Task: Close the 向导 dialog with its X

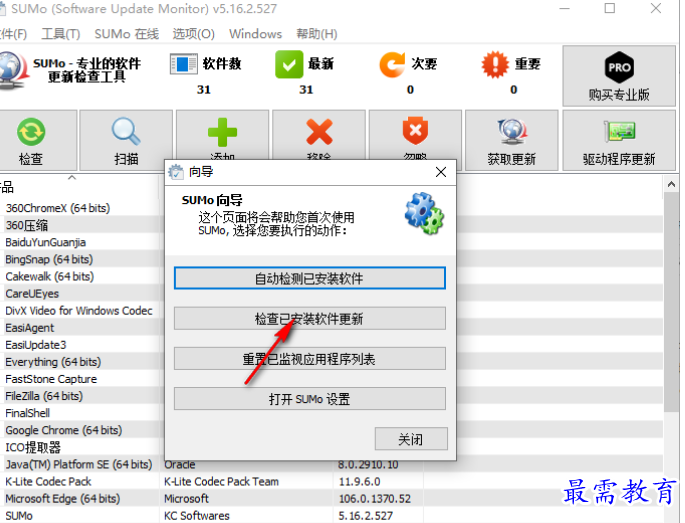Action: 441,172
